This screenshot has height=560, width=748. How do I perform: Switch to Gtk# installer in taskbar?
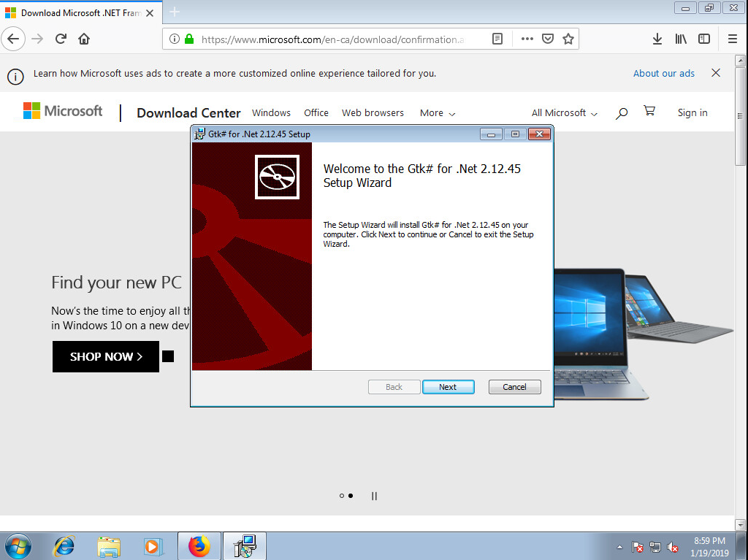point(245,546)
